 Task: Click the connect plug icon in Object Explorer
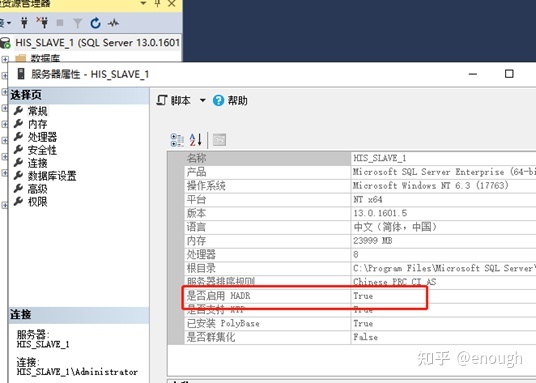(x=24, y=23)
